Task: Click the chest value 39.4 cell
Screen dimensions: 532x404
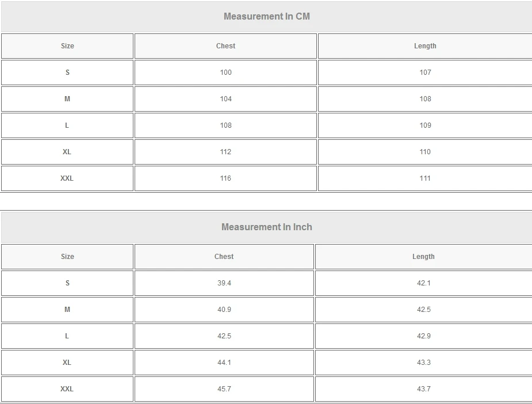Action: (224, 283)
